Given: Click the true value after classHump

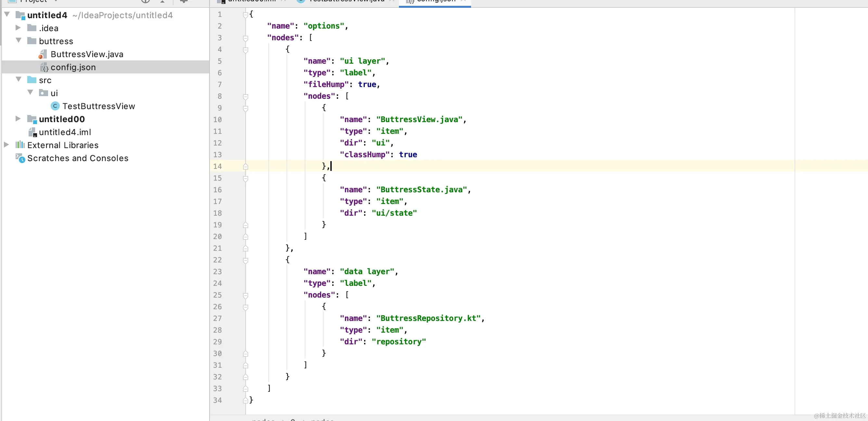Looking at the screenshot, I should click(408, 154).
